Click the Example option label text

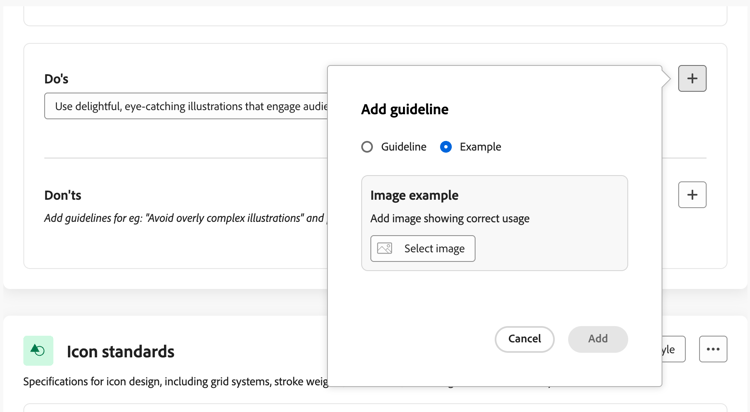click(x=480, y=147)
